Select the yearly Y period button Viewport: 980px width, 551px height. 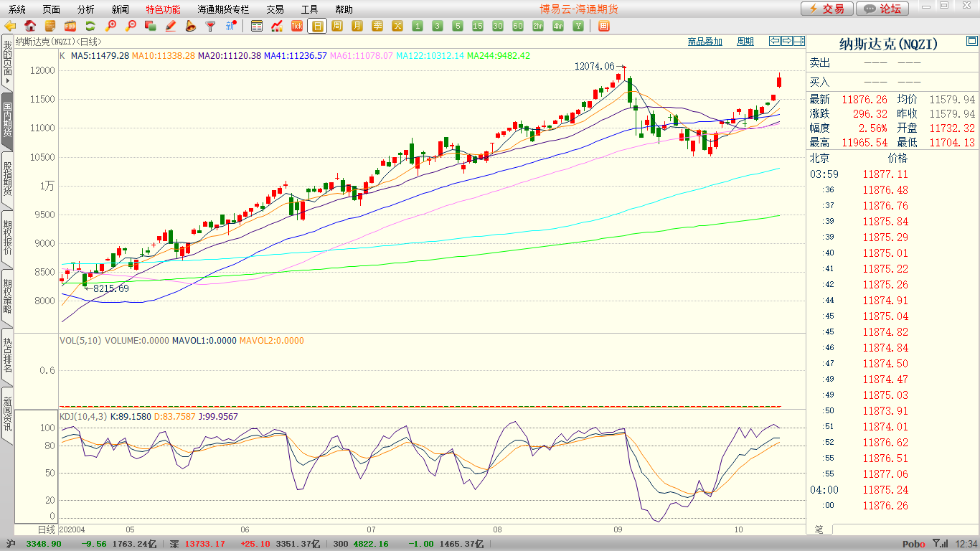pyautogui.click(x=578, y=26)
